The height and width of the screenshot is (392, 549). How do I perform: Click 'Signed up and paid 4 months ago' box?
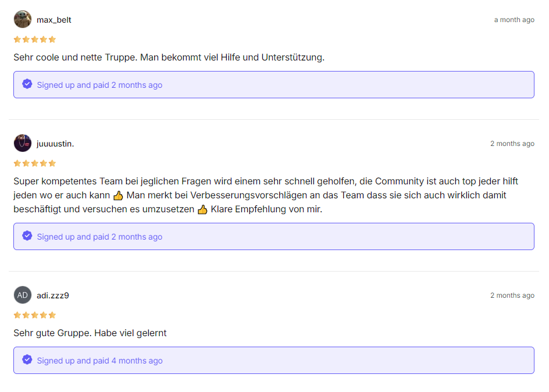[274, 361]
